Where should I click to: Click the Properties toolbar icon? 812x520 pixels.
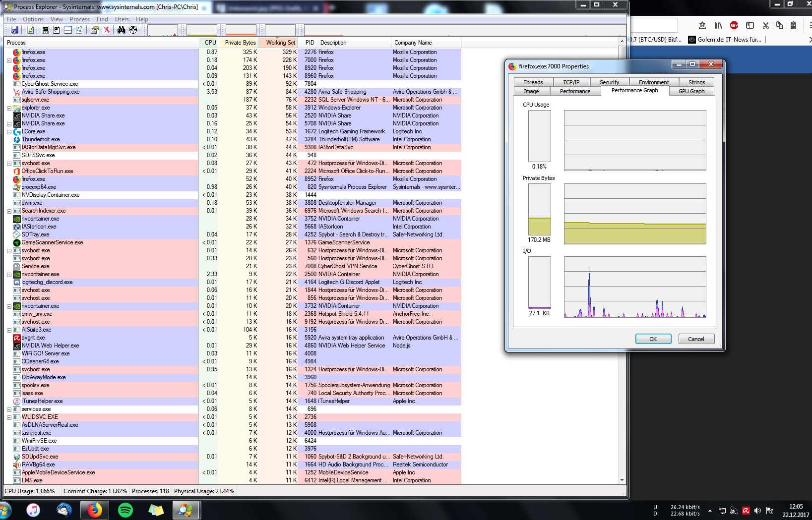94,30
